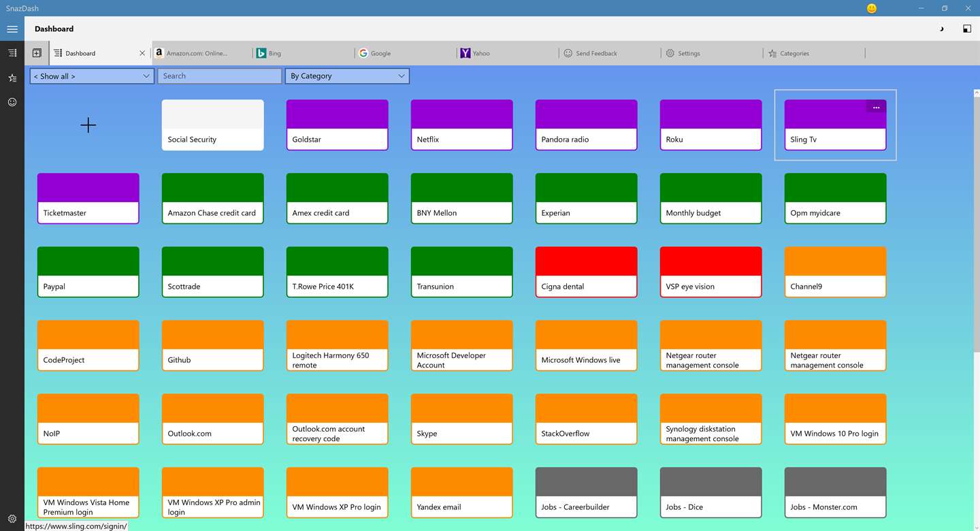Open the Synology diskstation management console tile

pos(711,419)
